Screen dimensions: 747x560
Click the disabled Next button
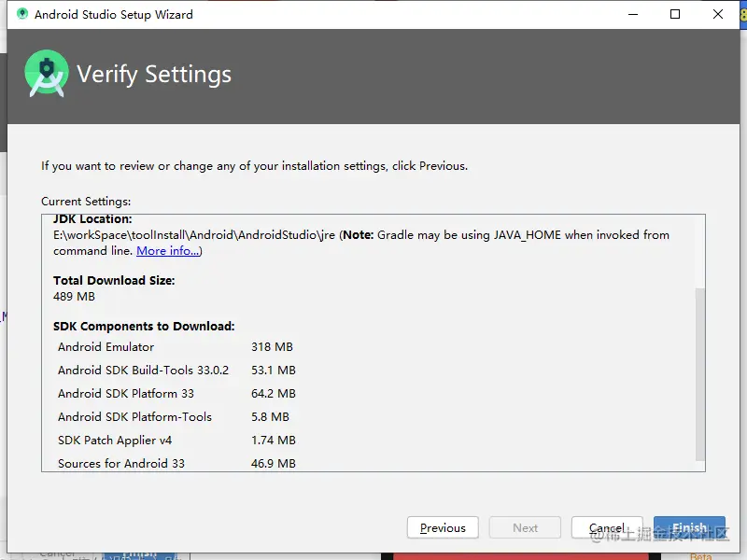click(525, 527)
